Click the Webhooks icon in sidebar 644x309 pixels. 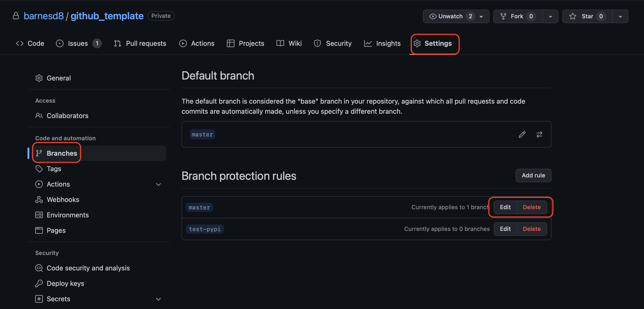[39, 199]
